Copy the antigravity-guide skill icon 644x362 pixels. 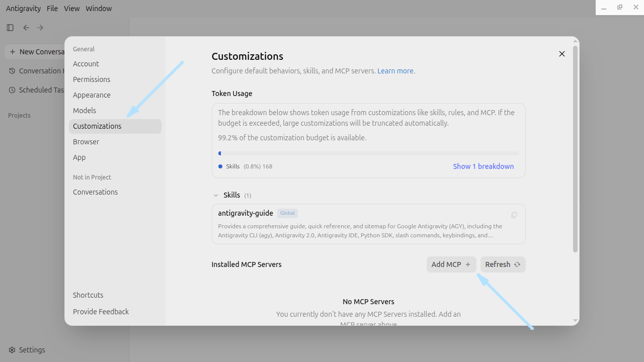click(x=514, y=215)
